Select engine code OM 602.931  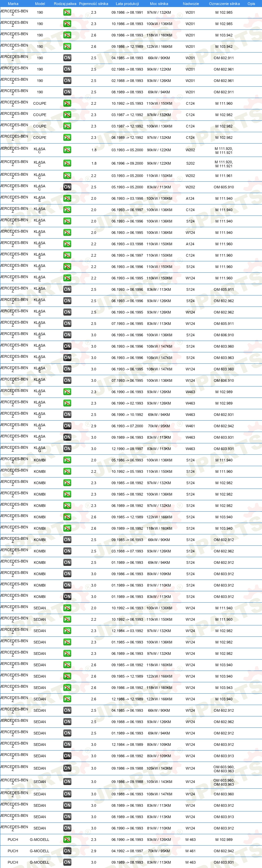pos(224,415)
